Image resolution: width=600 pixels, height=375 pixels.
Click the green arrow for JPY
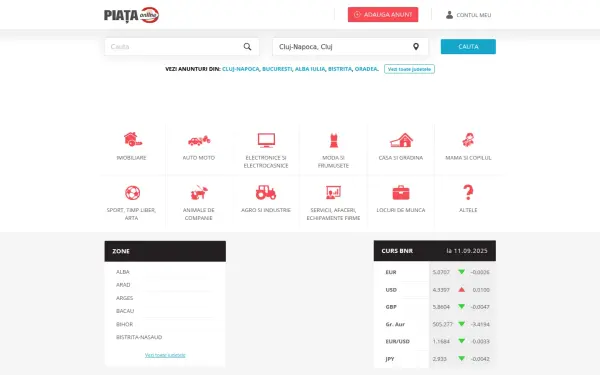[461, 359]
